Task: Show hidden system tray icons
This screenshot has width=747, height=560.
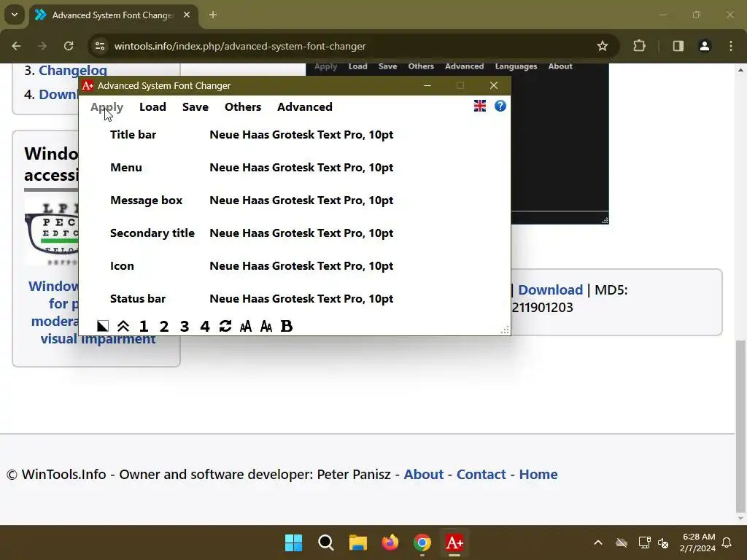Action: point(598,542)
